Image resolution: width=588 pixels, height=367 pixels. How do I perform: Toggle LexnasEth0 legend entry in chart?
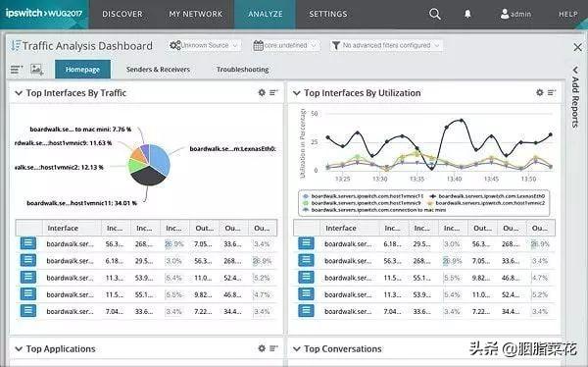pyautogui.click(x=487, y=196)
